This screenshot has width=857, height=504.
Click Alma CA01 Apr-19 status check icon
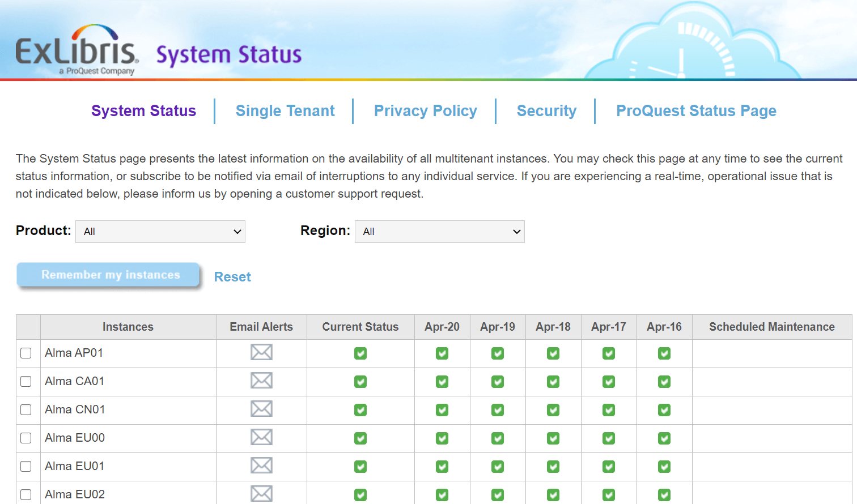[498, 382]
